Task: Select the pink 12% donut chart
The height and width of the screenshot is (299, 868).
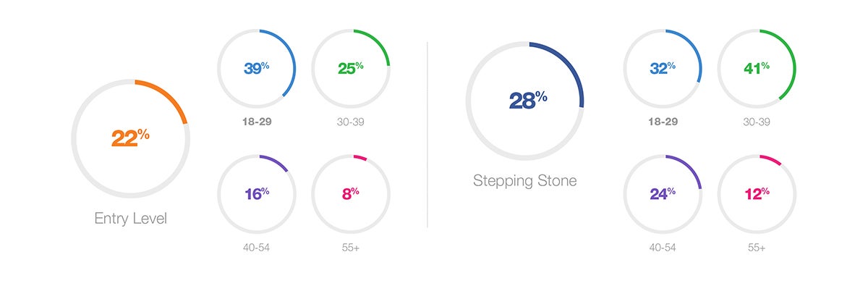Action: point(757,193)
